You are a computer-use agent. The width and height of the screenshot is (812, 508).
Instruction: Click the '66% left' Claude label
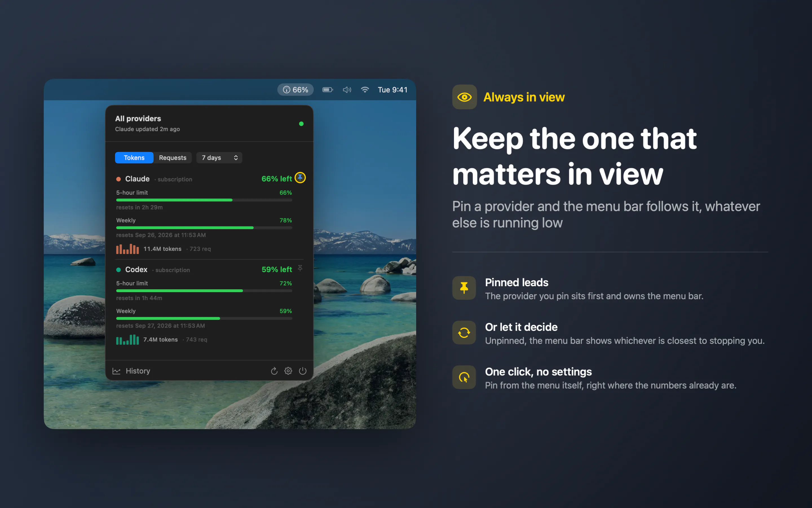click(x=277, y=179)
